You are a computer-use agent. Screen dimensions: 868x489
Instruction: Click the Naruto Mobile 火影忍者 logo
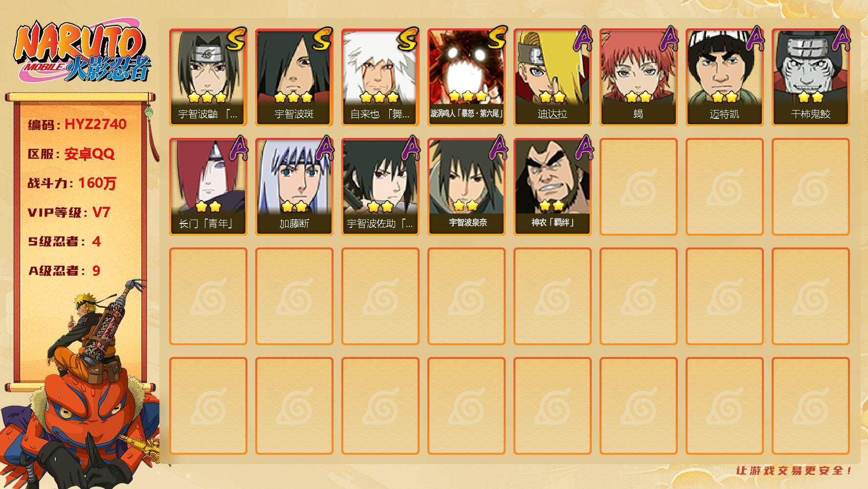(82, 52)
